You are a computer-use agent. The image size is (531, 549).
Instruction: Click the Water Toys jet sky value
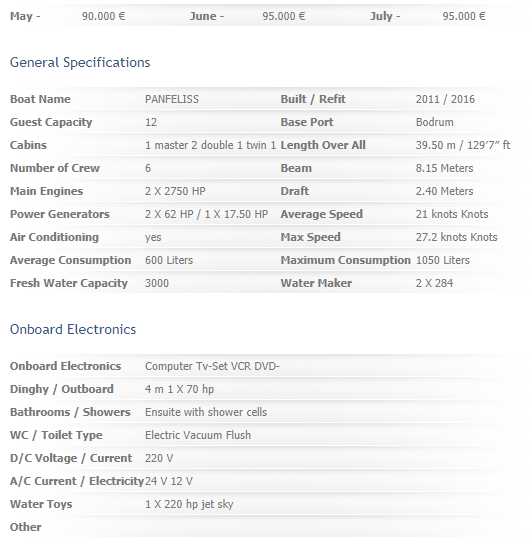[x=189, y=504]
